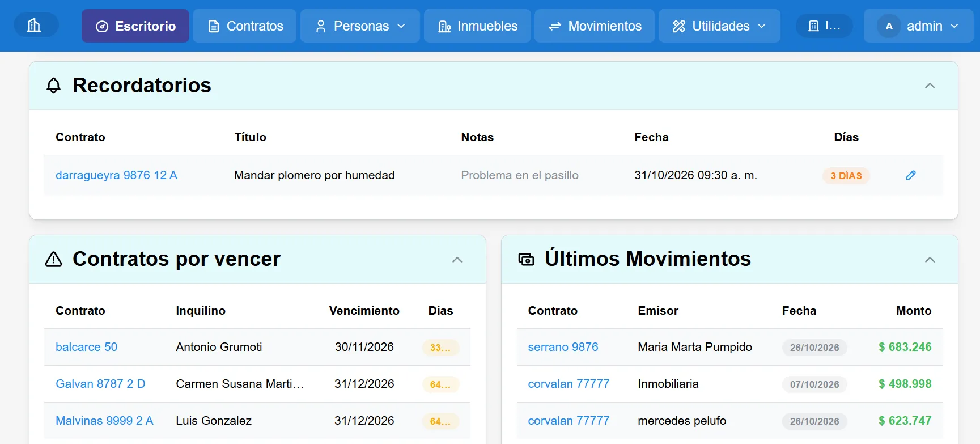The height and width of the screenshot is (444, 980).
Task: Open the Galvan 8787 2 D contract
Action: [100, 384]
